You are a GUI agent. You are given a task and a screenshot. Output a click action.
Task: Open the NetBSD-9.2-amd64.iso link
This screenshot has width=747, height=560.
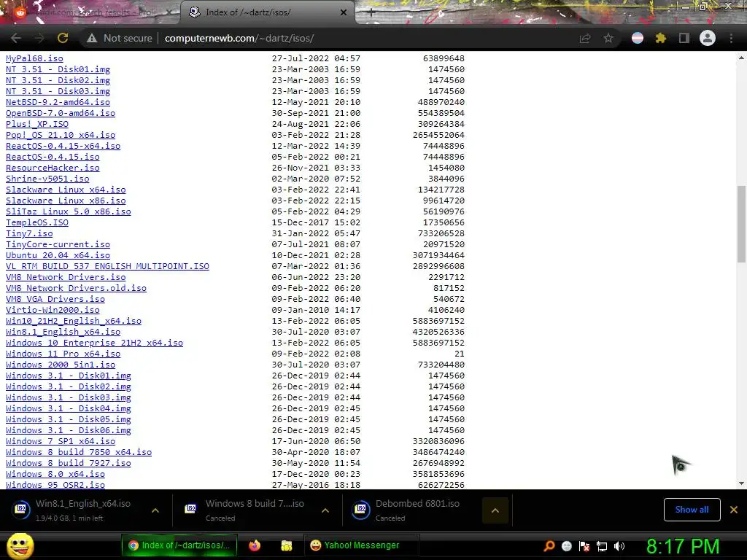tap(58, 102)
